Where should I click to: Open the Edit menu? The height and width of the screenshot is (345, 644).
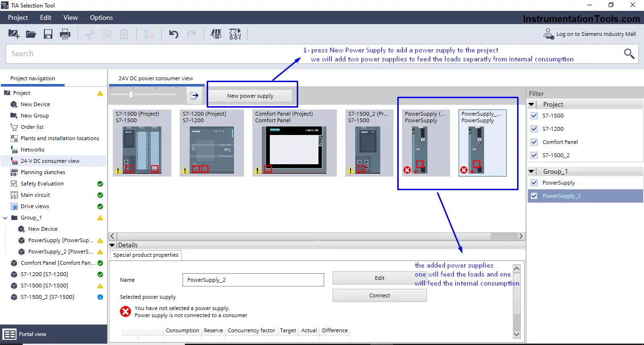click(46, 17)
